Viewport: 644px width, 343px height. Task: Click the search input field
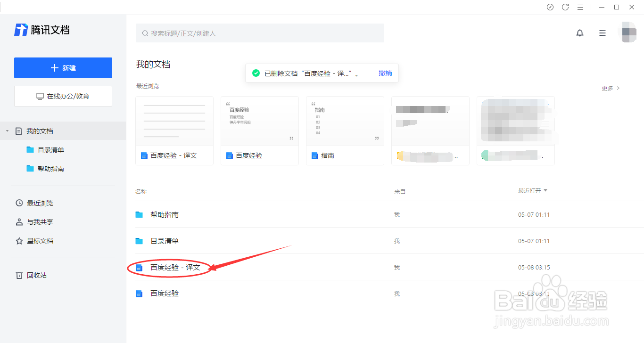tap(259, 33)
